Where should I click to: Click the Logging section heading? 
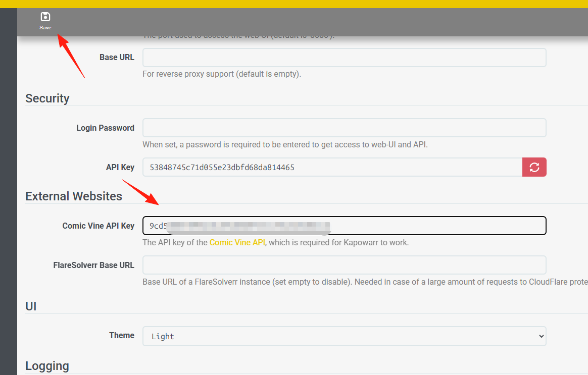point(47,366)
